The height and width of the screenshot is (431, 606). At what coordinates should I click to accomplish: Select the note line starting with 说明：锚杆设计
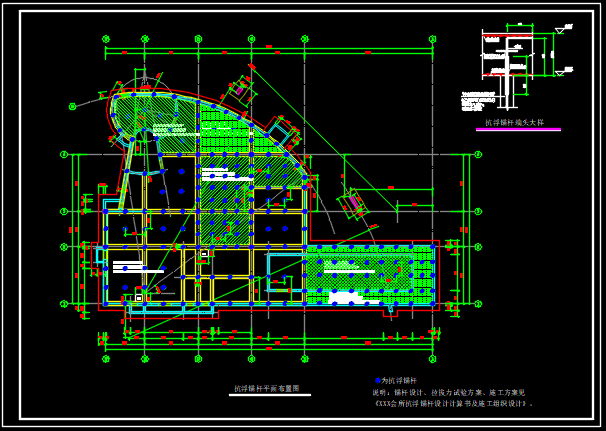pyautogui.click(x=449, y=393)
